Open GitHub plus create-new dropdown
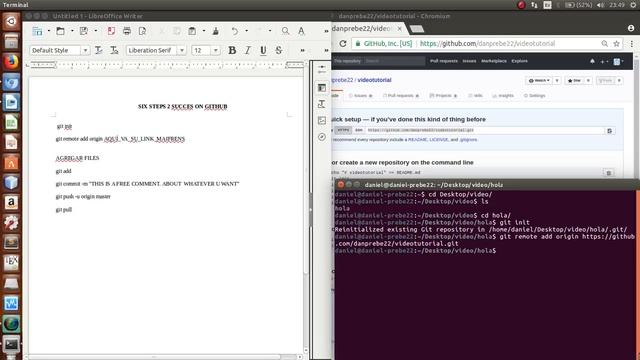Image resolution: width=640 pixels, height=360 pixels. coord(603,61)
